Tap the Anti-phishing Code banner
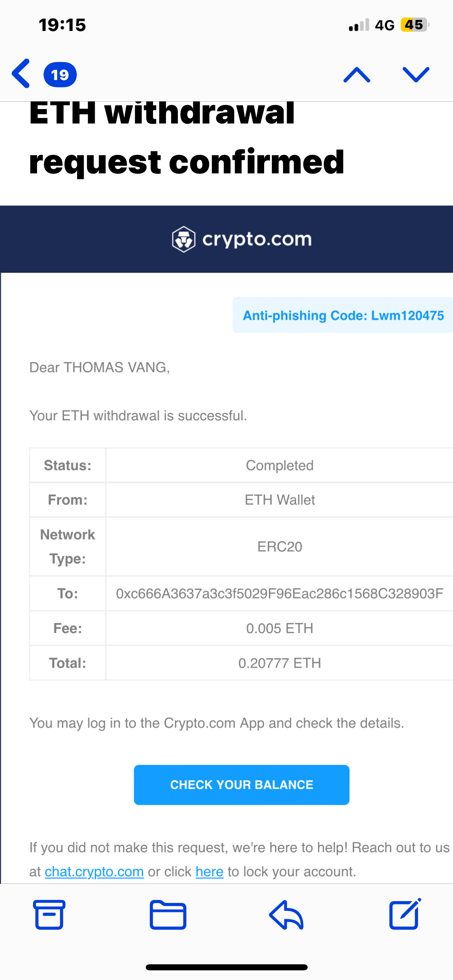 pos(343,315)
